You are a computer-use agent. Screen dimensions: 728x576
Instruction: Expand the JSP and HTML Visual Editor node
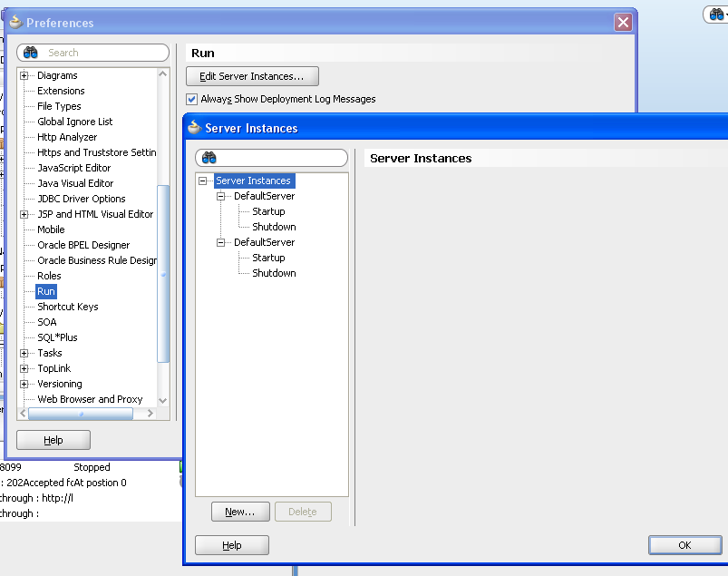point(24,214)
